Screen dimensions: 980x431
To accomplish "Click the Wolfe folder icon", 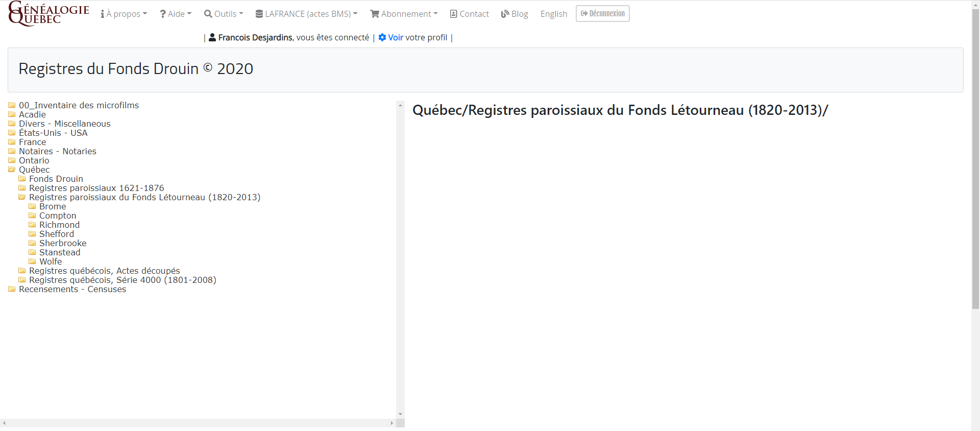I will coord(32,261).
